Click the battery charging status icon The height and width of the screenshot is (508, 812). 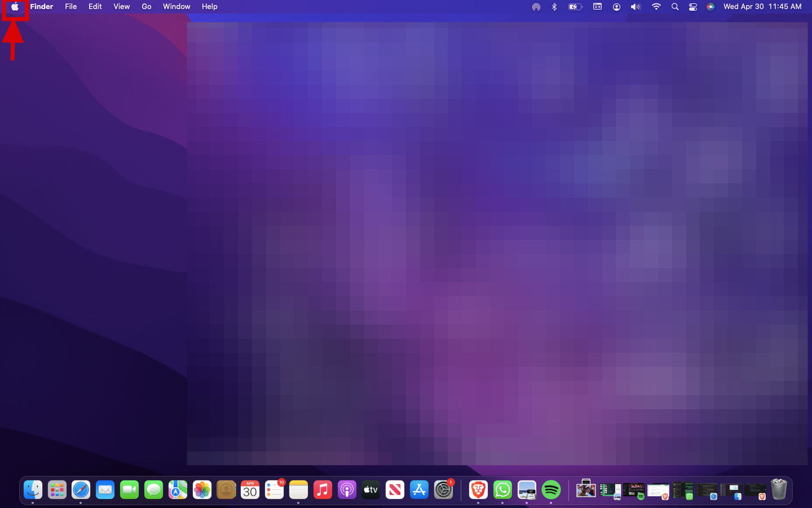[x=575, y=7]
